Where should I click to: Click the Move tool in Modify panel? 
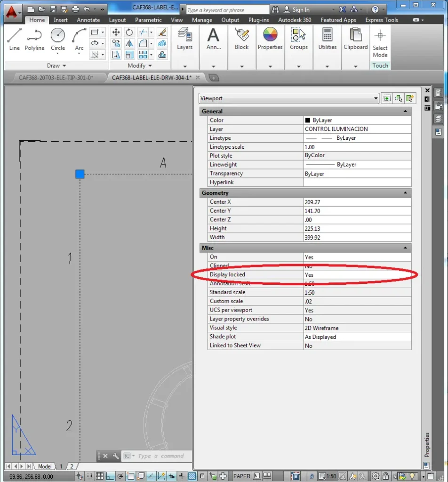point(116,32)
